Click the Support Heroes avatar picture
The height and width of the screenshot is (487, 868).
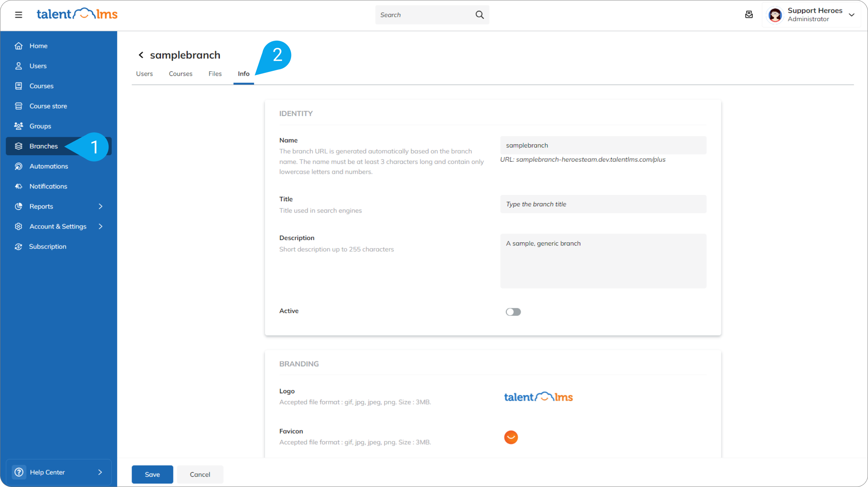[x=775, y=15]
